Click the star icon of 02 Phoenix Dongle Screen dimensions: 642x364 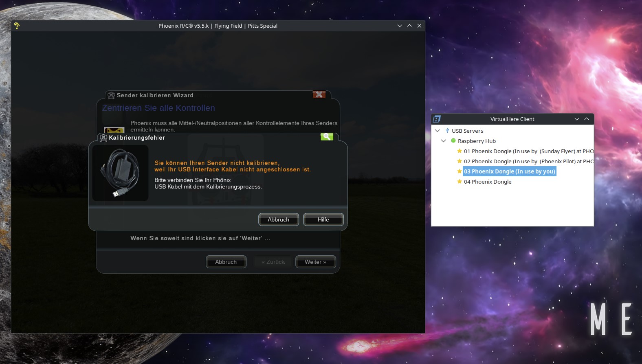[460, 161]
